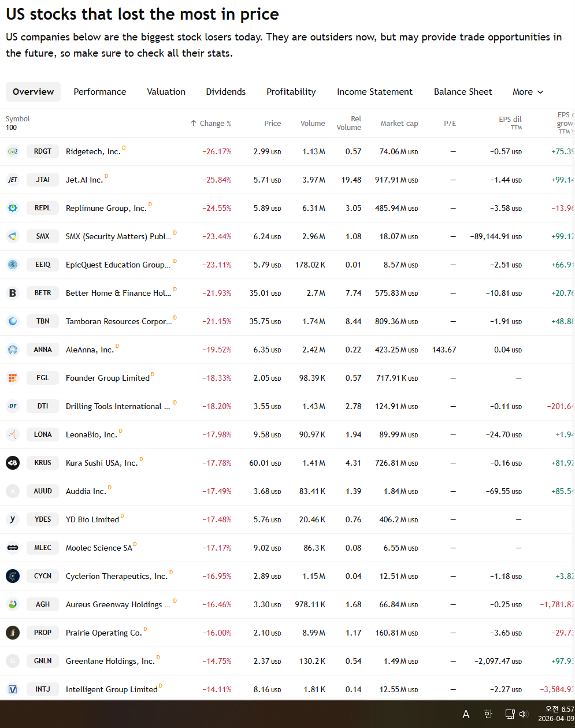
Task: Click the EpicQuest Education logo icon
Action: pyautogui.click(x=13, y=265)
